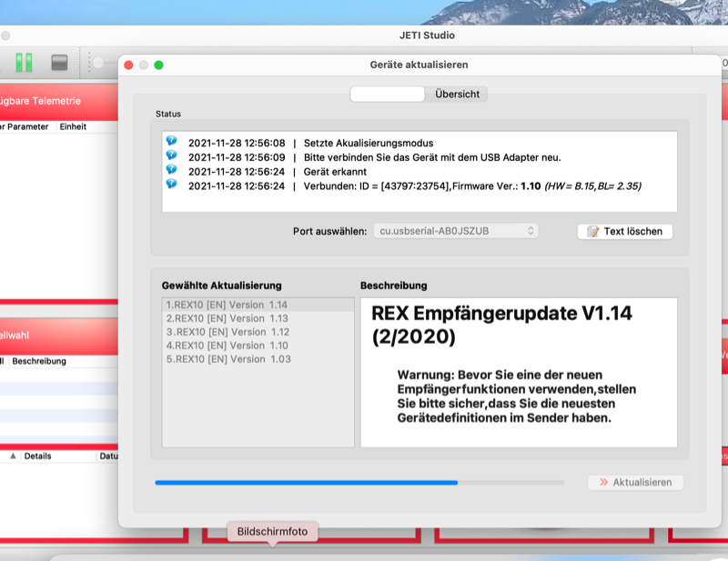Click info icon beside 'Bitte verbinden Sie' log entry
This screenshot has height=561, width=728.
click(171, 155)
